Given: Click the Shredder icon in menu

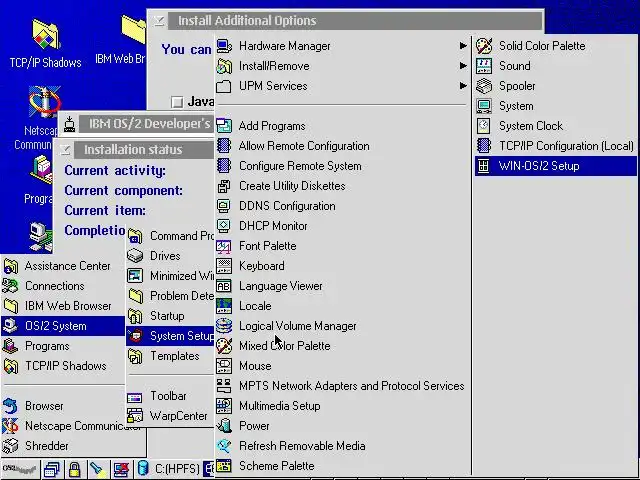Looking at the screenshot, I should click(10, 446).
